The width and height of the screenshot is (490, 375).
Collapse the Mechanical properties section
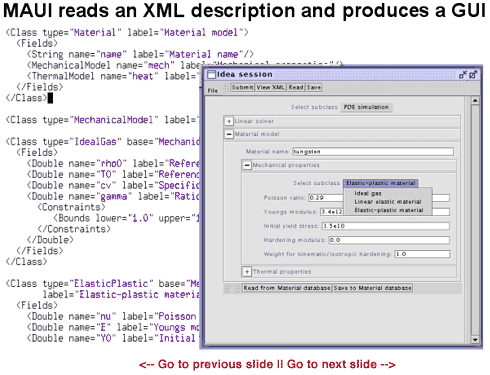coord(247,165)
